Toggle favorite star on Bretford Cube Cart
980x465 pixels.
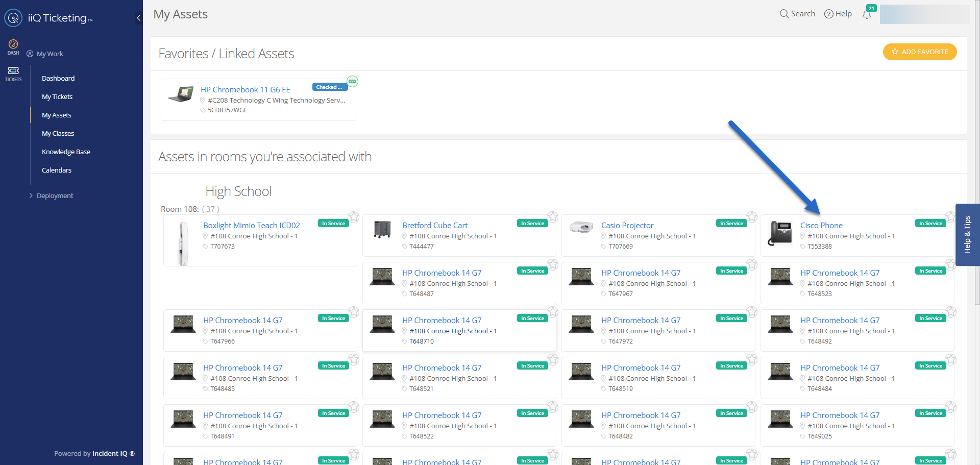click(x=553, y=217)
